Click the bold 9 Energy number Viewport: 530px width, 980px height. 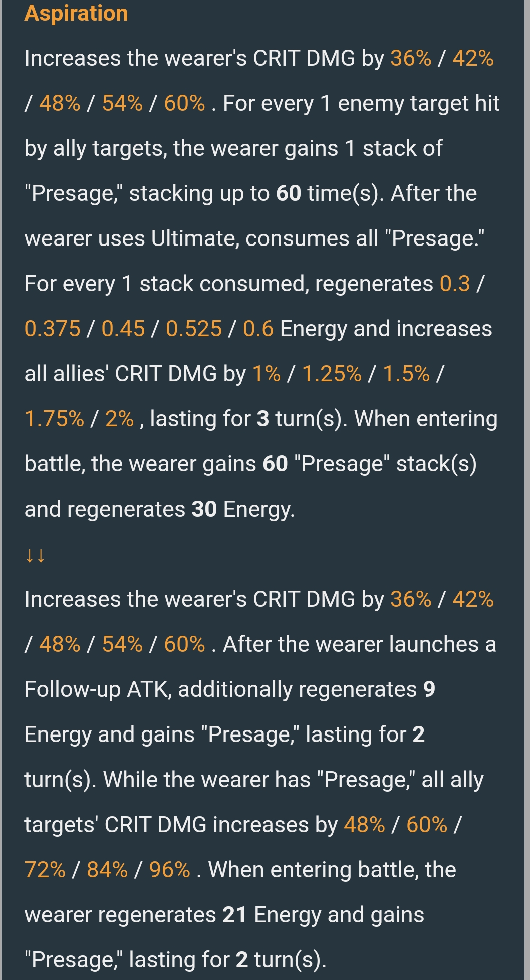click(x=429, y=689)
